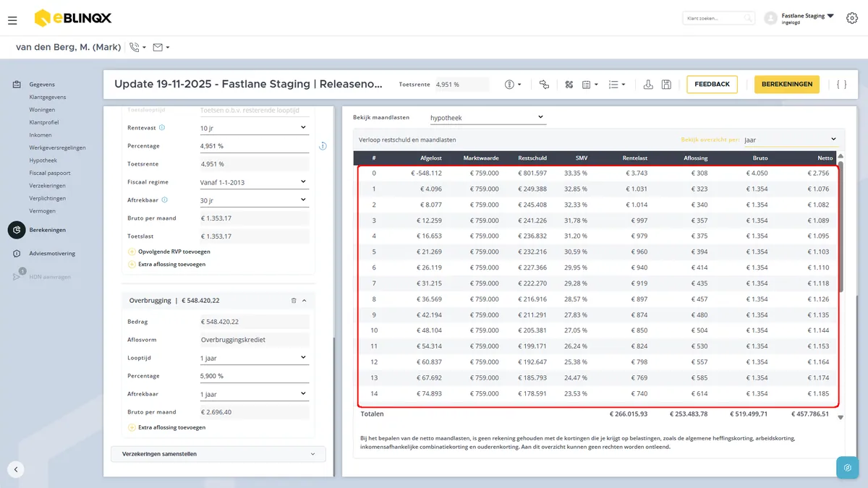
Task: Click the FEEDBACK button
Action: tap(712, 85)
